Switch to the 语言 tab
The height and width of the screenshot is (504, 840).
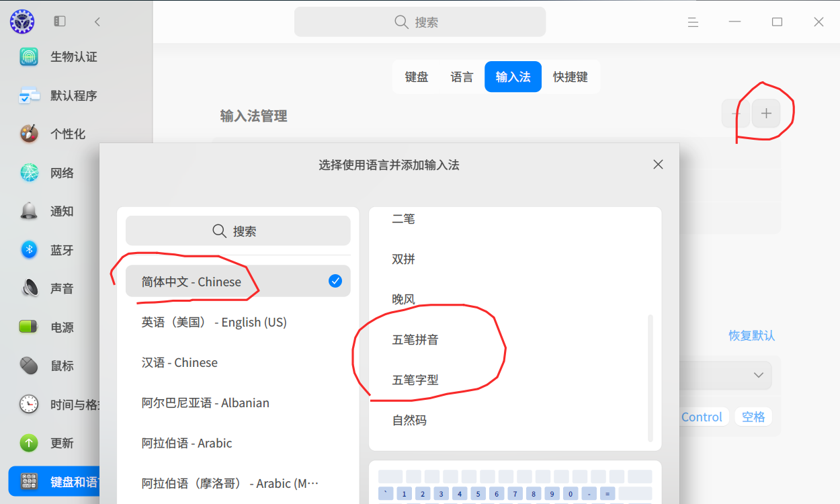tap(462, 77)
